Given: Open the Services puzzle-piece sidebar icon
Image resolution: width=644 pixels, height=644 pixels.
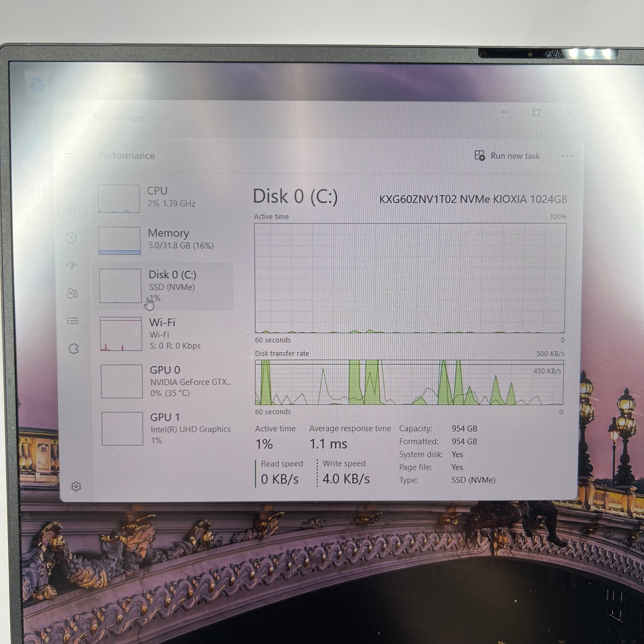Looking at the screenshot, I should coord(74,349).
